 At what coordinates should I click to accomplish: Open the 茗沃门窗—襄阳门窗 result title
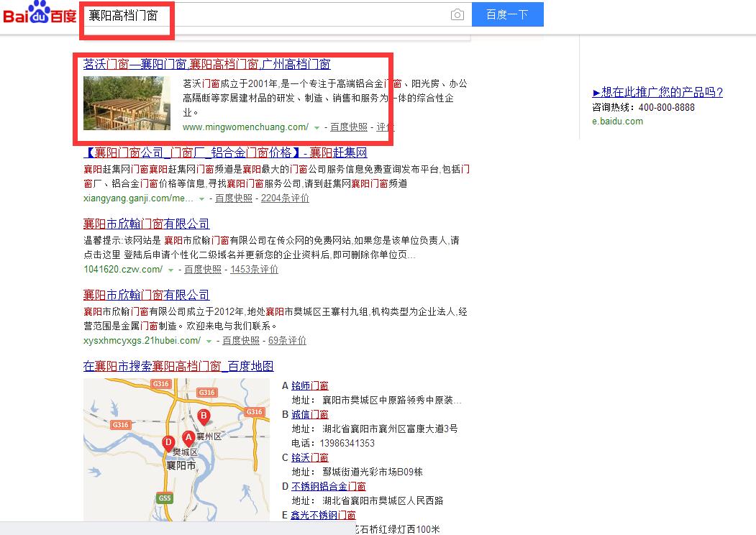pos(207,64)
